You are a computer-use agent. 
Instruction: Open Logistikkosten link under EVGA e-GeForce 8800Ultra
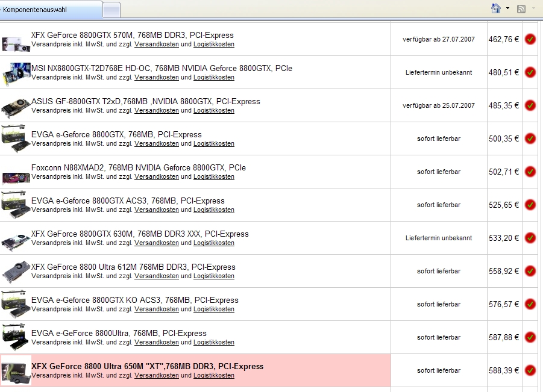point(214,342)
